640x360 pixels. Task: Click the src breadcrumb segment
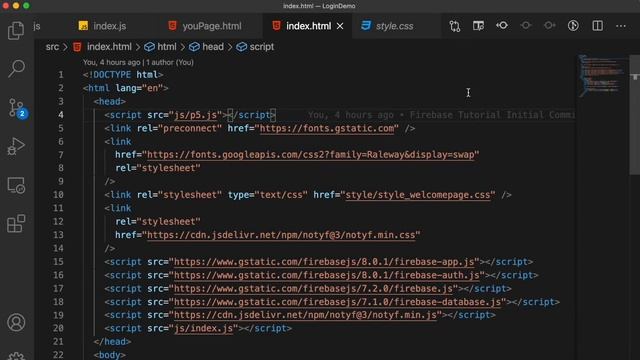pyautogui.click(x=52, y=47)
